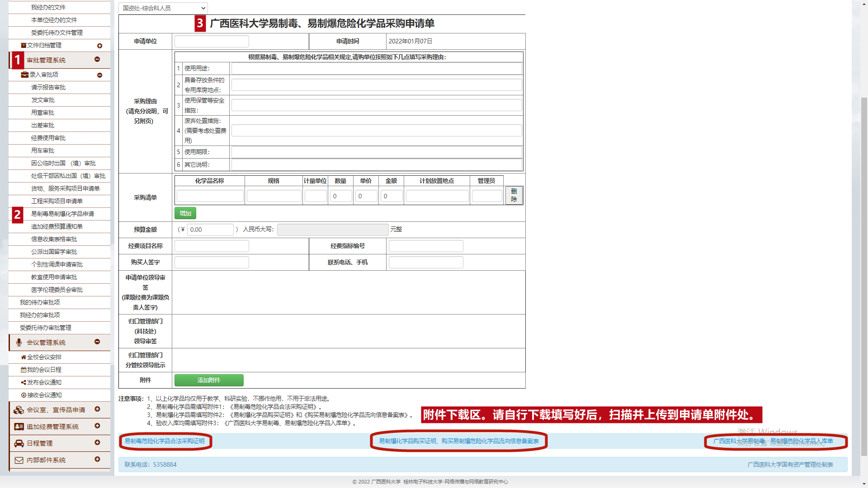Click the cubes icon next to 会议室、宣传品申请
Image resolution: width=868 pixels, height=488 pixels.
19,410
